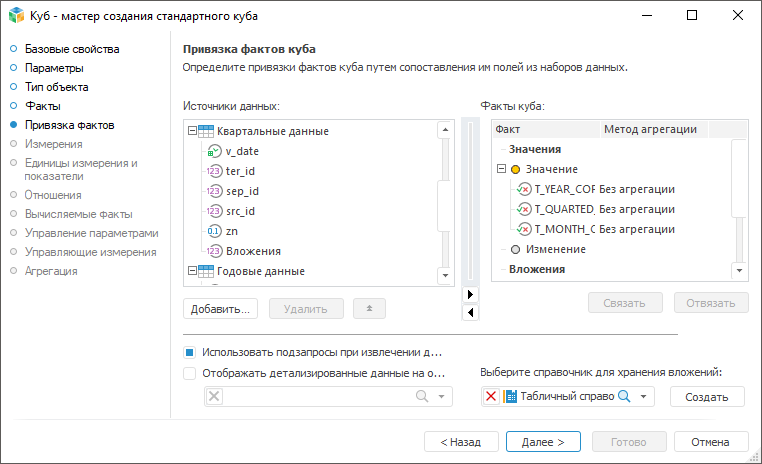This screenshot has width=762, height=464.
Task: Toggle Использовать подзапросы при извлечении checkbox
Action: [190, 352]
